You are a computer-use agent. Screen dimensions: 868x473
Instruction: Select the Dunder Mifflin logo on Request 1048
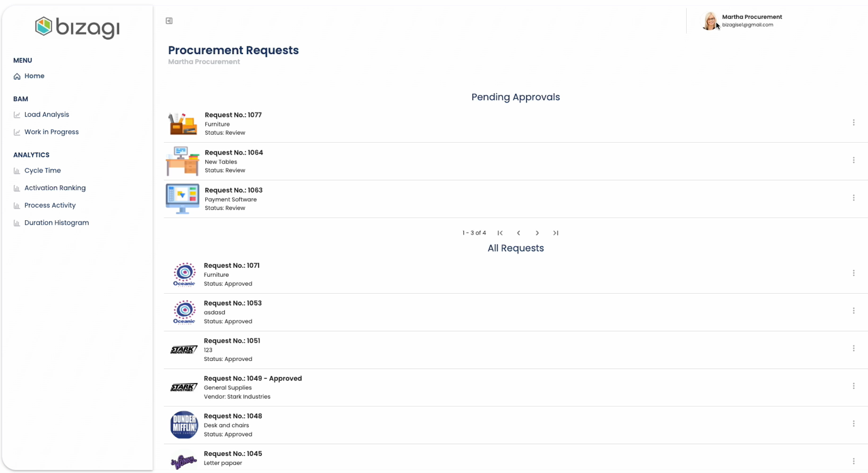click(x=184, y=425)
